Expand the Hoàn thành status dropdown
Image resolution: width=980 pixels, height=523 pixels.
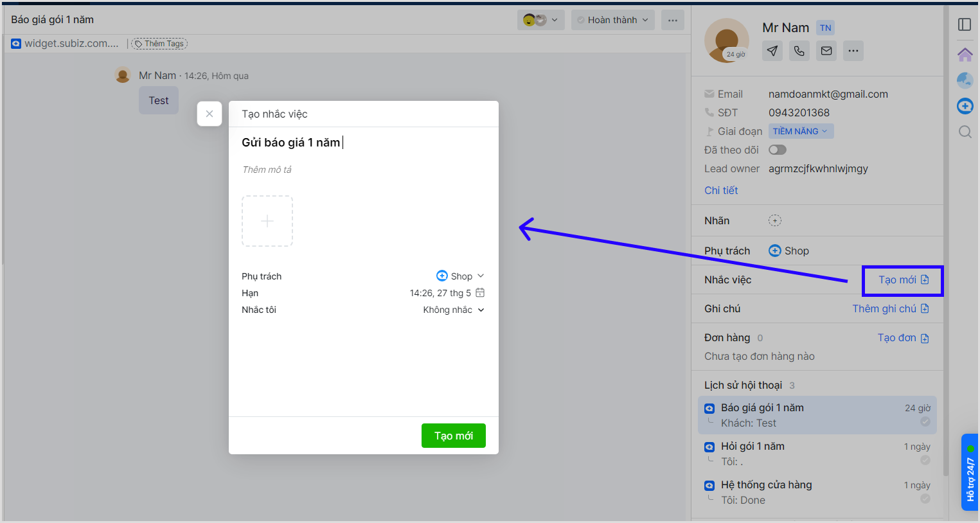pos(612,20)
